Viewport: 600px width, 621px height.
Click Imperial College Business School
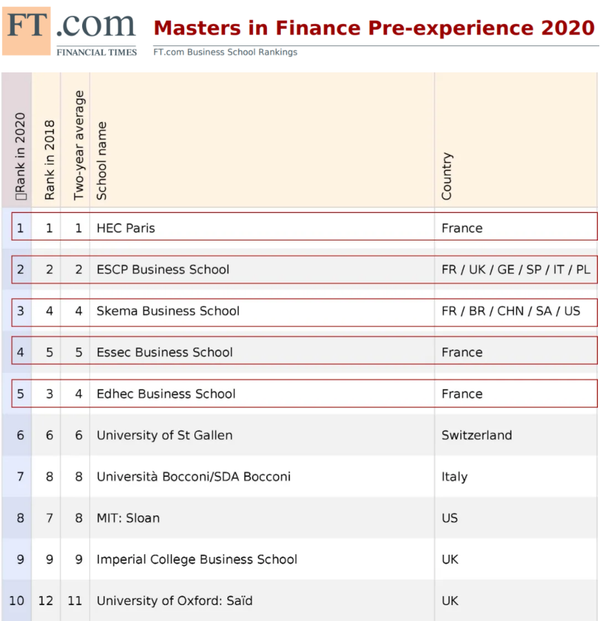197,559
